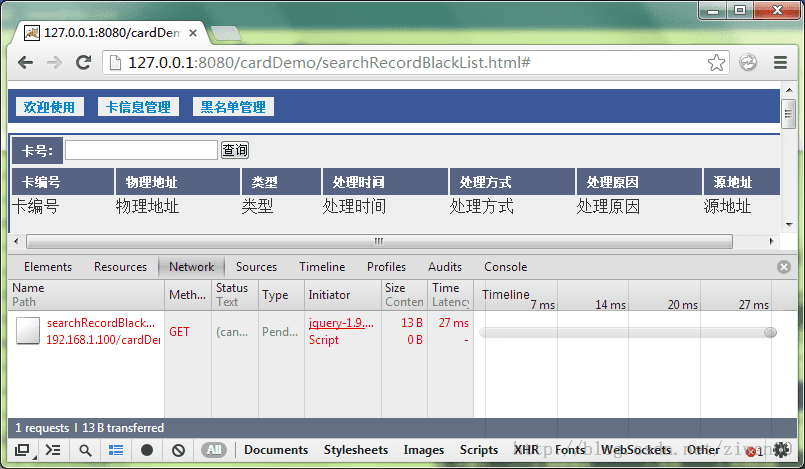
Task: Sort by the Time Latency column header
Action: tap(450, 295)
